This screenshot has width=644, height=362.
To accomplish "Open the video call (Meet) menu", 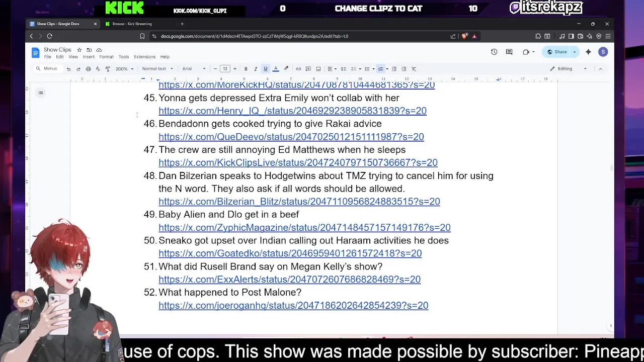I will (528, 52).
